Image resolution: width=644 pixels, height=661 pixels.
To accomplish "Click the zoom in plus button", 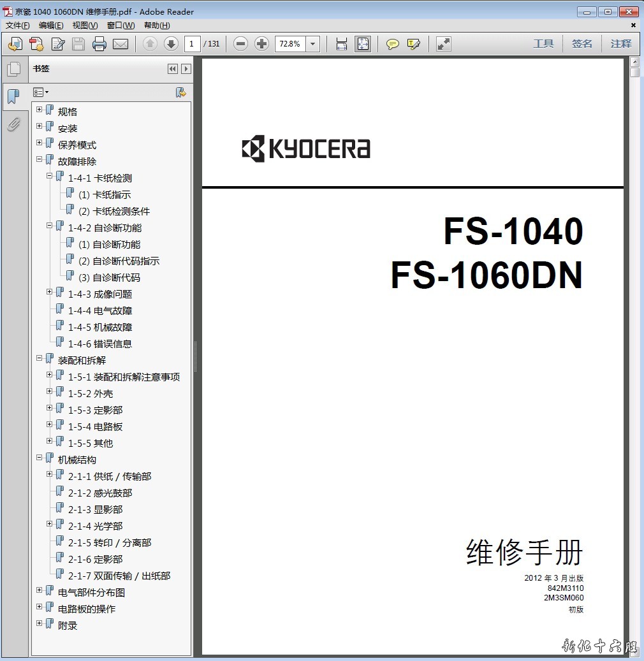I will click(261, 44).
